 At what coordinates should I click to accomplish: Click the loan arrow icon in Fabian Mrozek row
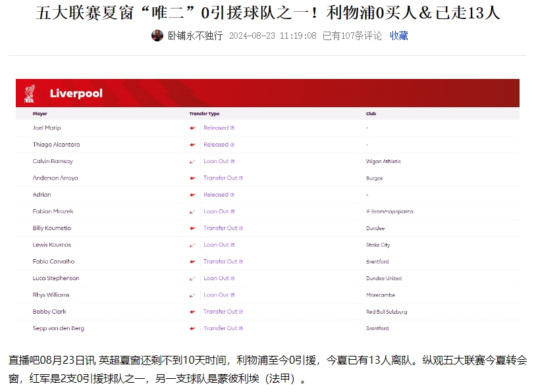click(x=192, y=212)
